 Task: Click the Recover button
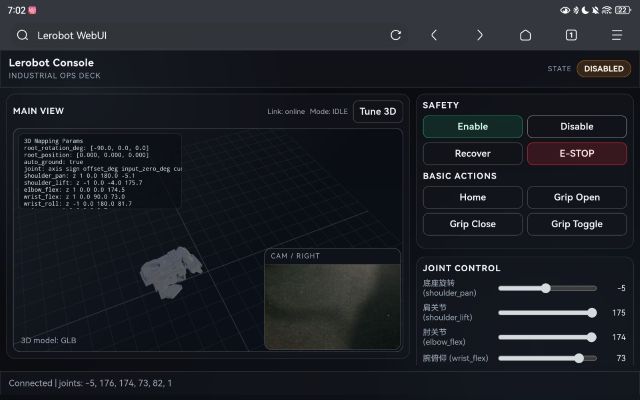[x=472, y=154]
